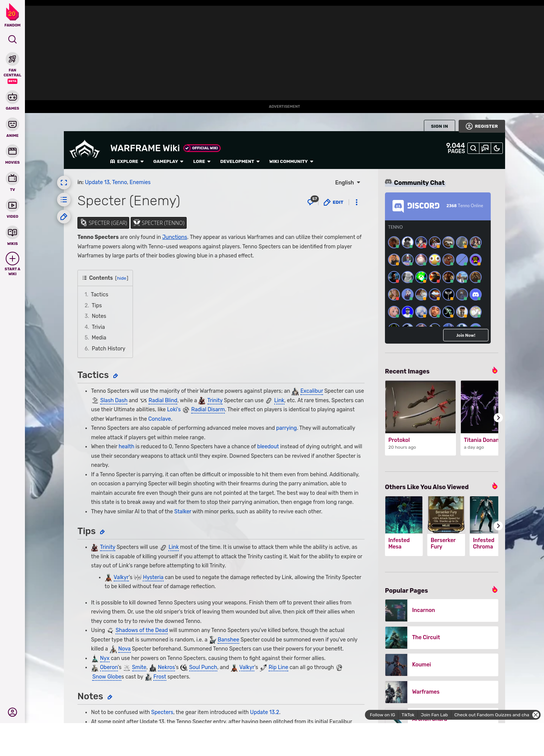The image size is (544, 756).
Task: Expand the Gameplay menu
Action: point(168,161)
